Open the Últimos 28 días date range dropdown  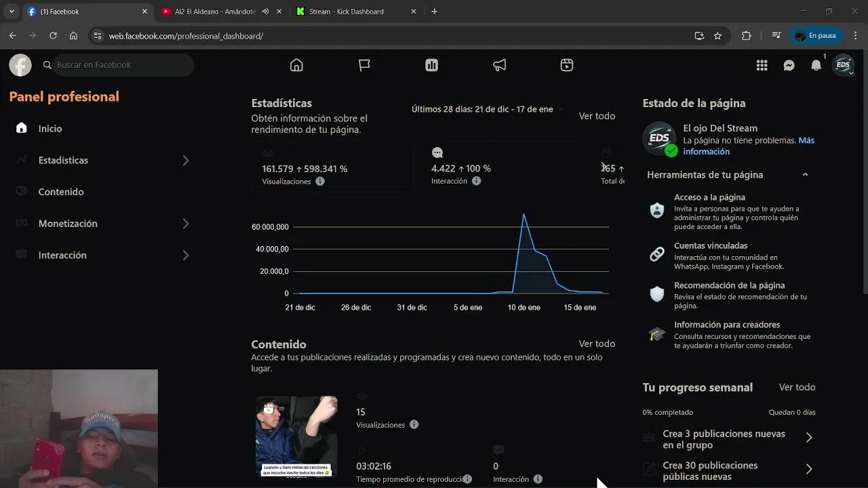488,109
